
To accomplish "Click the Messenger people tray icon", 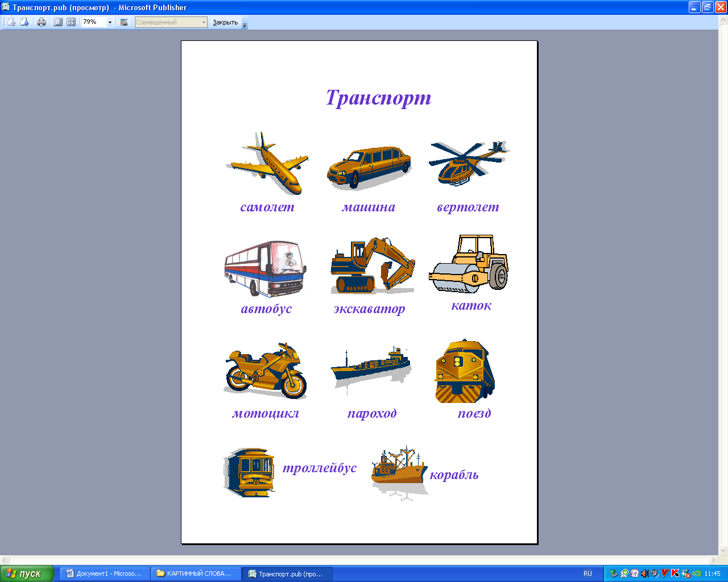I will point(685,573).
